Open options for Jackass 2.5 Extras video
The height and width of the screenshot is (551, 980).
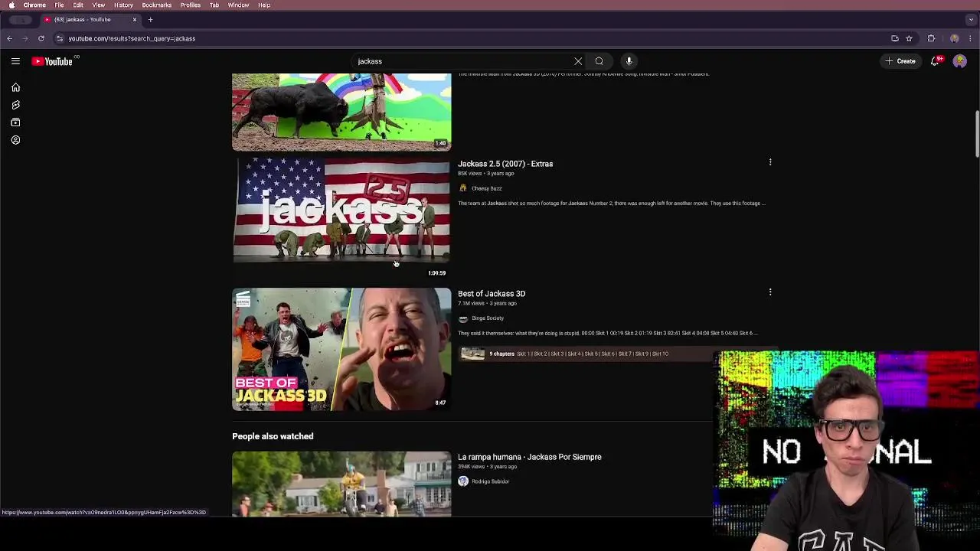point(770,162)
